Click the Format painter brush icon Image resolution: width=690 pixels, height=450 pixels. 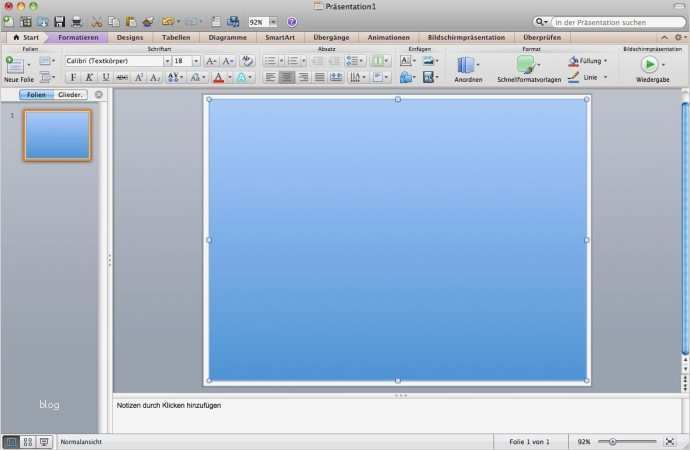(x=148, y=22)
